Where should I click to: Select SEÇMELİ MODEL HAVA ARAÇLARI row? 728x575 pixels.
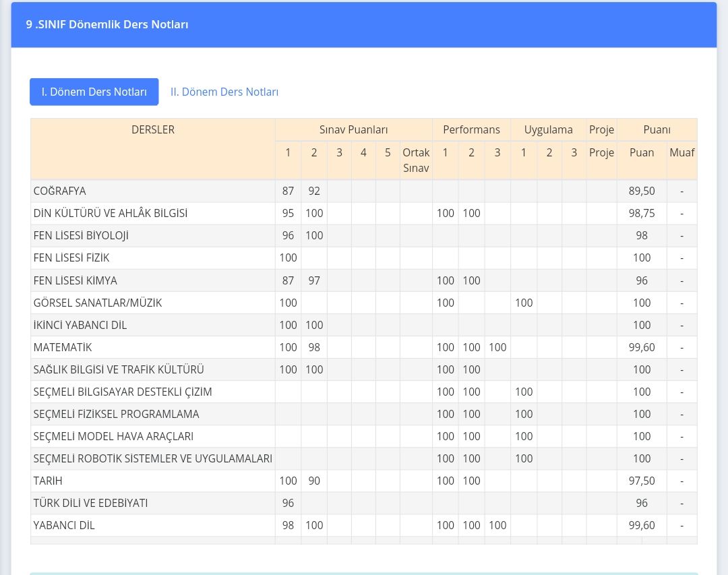[364, 437]
